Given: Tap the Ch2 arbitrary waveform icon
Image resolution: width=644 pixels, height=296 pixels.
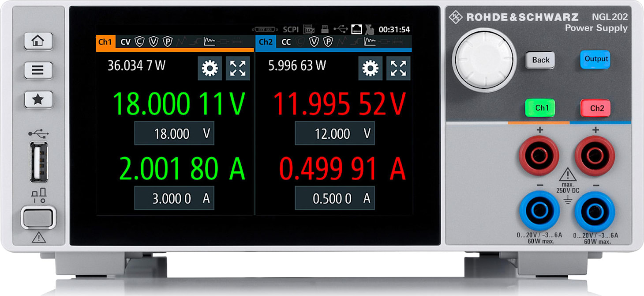Looking at the screenshot, I should 342,42.
